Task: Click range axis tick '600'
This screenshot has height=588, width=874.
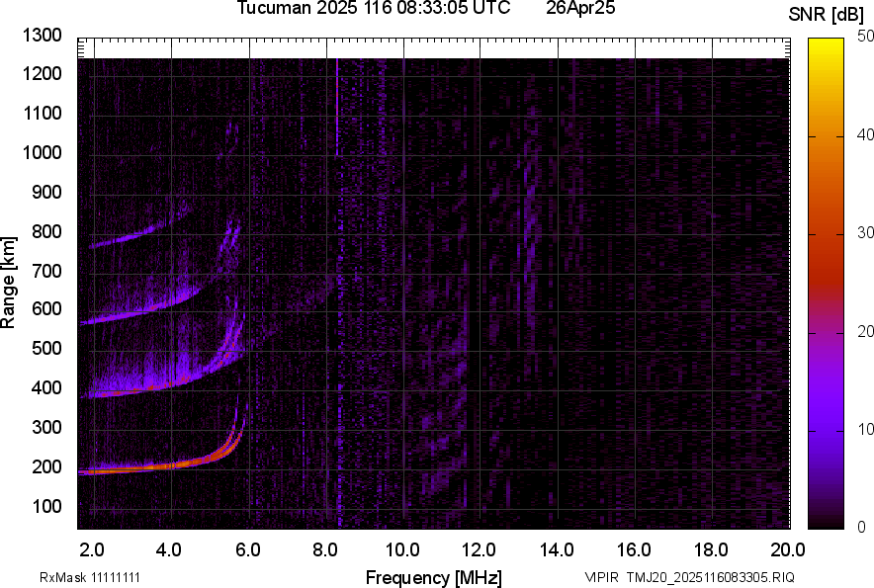Action: (x=46, y=308)
